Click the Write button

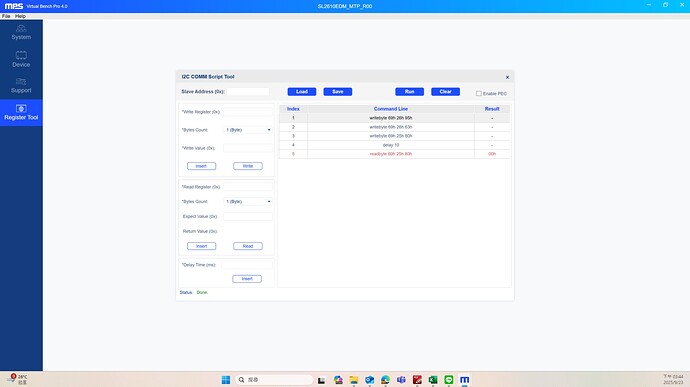(248, 166)
